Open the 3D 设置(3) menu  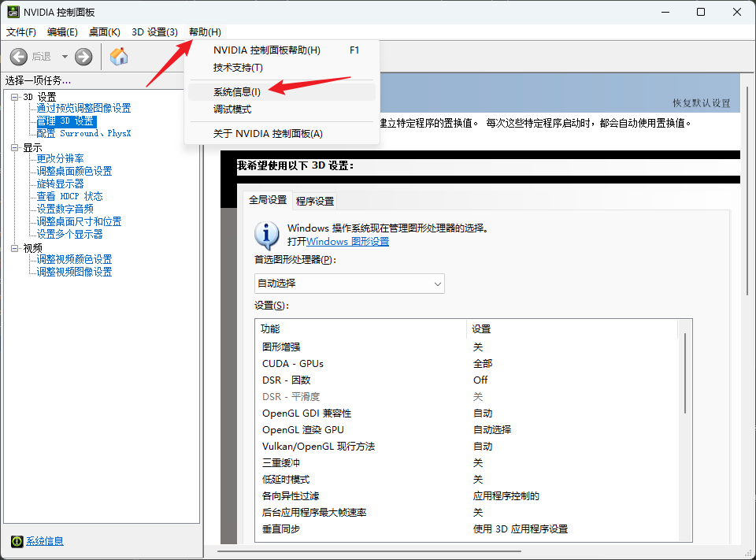155,32
